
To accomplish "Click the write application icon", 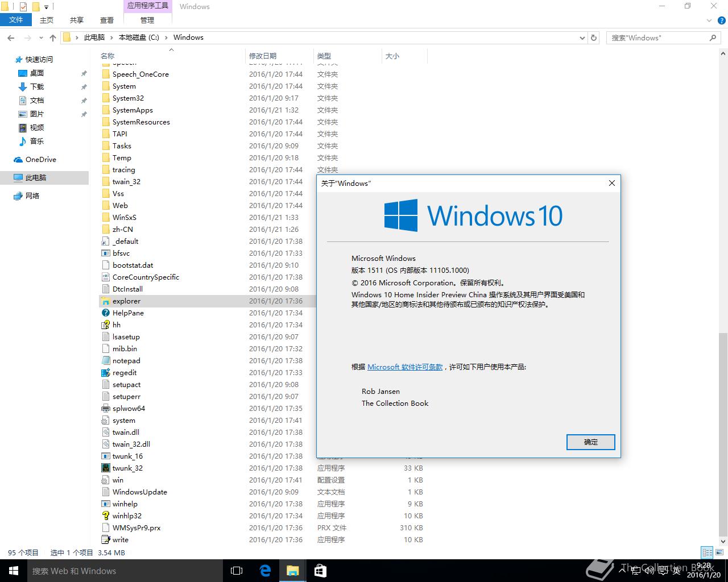I will click(105, 540).
